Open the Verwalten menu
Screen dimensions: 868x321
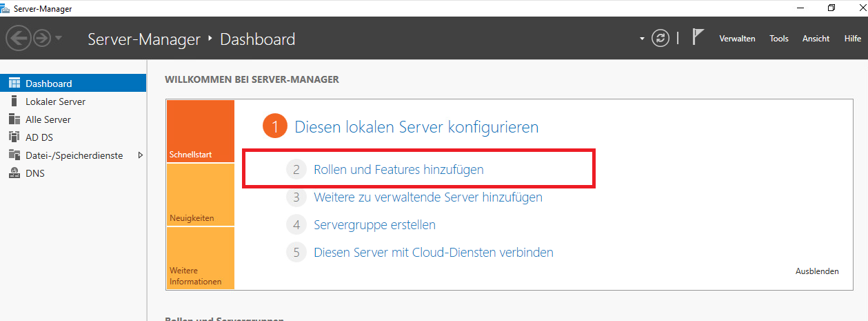click(x=737, y=39)
